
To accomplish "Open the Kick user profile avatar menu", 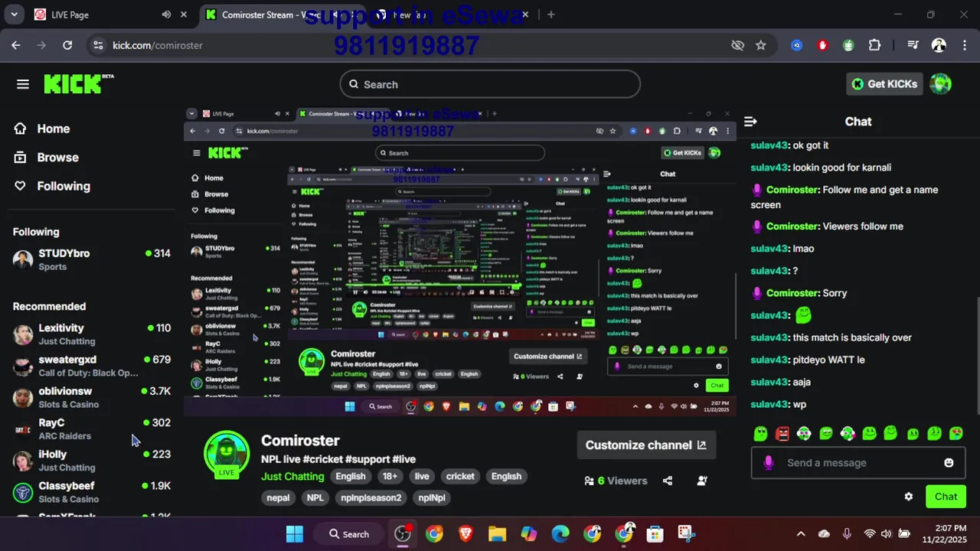I will coord(940,84).
